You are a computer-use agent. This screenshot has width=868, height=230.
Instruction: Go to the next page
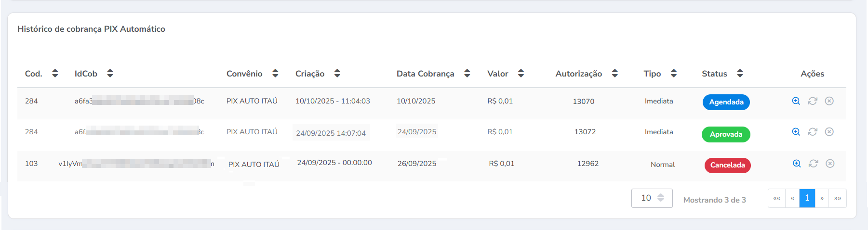point(822,198)
